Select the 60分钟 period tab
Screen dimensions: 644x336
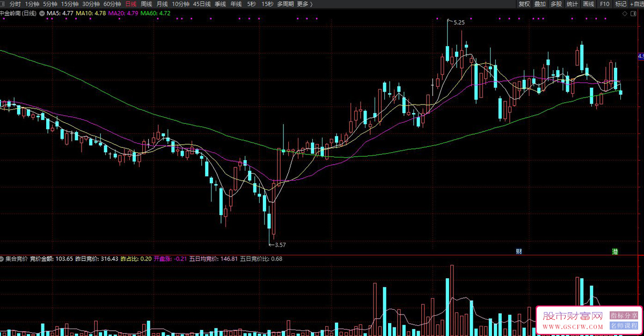click(x=112, y=4)
